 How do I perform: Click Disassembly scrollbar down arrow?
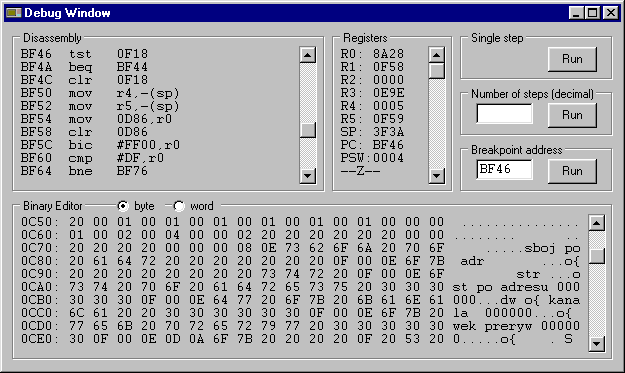tap(308, 175)
